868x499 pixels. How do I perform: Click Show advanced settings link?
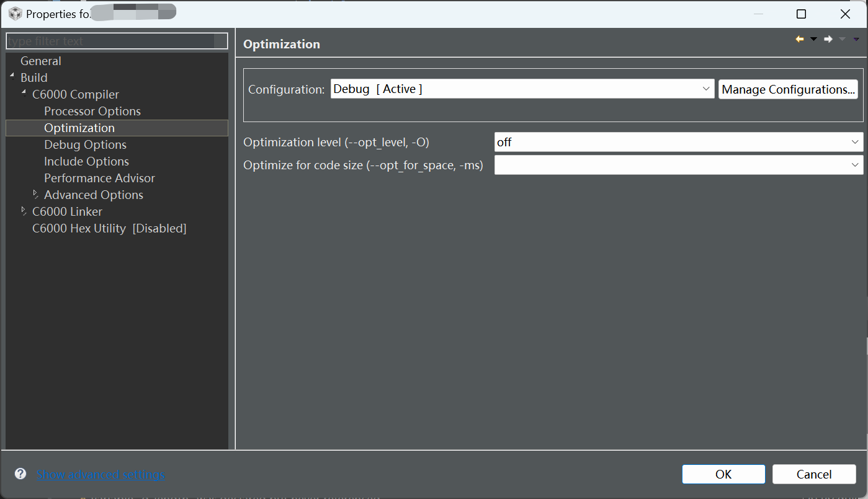pyautogui.click(x=101, y=474)
